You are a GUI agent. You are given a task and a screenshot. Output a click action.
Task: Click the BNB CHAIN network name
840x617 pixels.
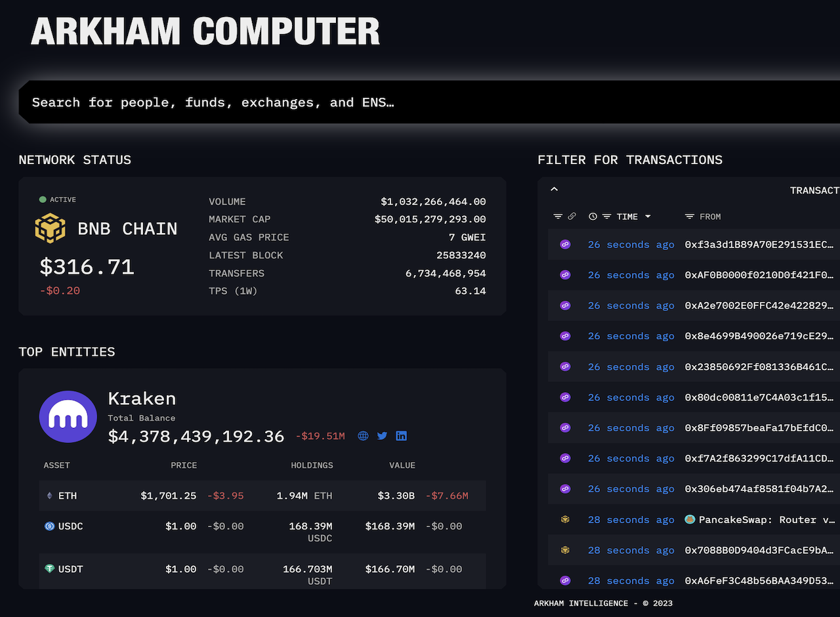click(127, 228)
